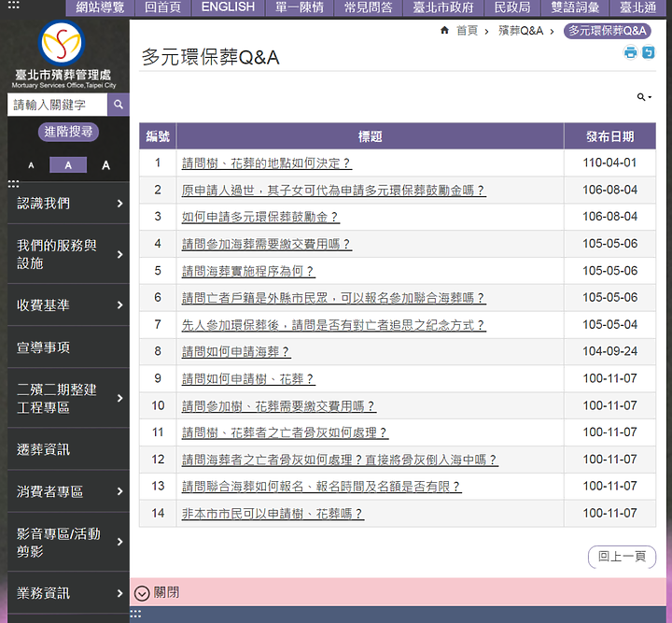Open question 請問參加海葬需要繳交費用嗎？
The width and height of the screenshot is (672, 623).
pyautogui.click(x=267, y=244)
